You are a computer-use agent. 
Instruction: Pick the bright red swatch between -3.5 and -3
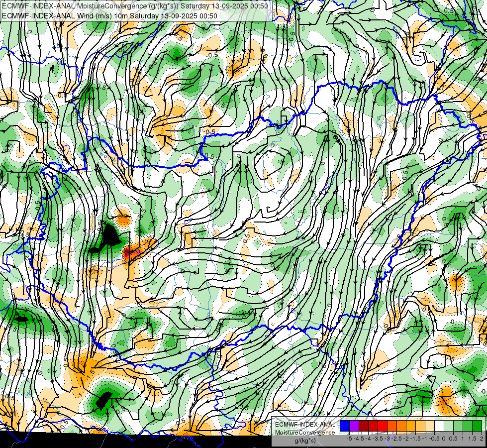(383, 426)
